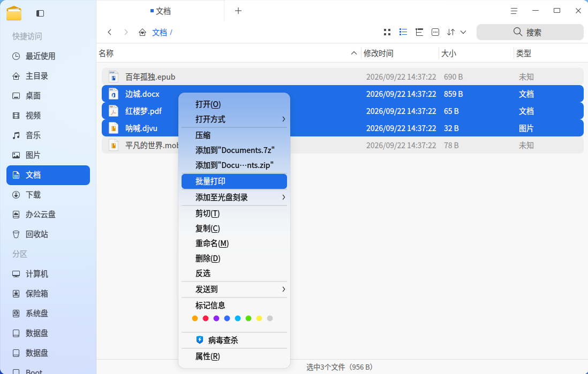Screen dimensions: 588x374
Task: Click the home icon in path bar
Action: [142, 32]
